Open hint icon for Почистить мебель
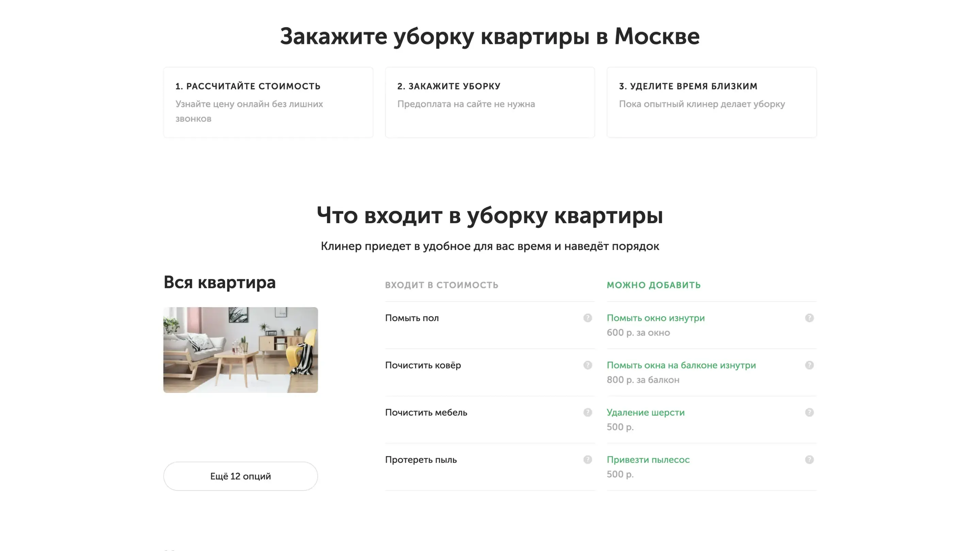Viewport: 980px width, 551px height. pos(587,412)
